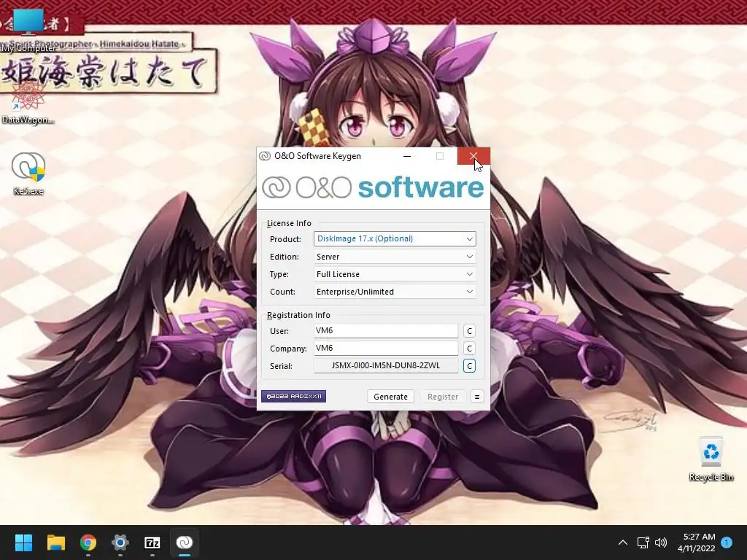Copy the User field with its C button
747x560 pixels.
[469, 331]
